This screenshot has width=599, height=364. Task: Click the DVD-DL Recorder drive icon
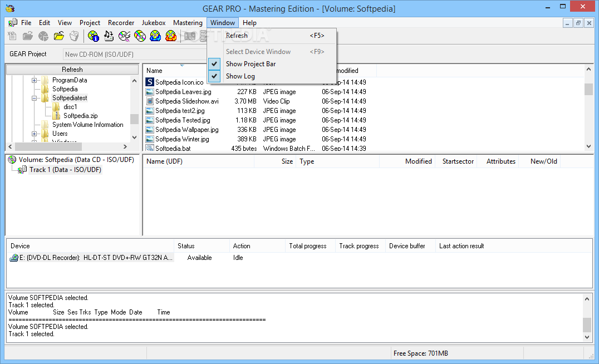pos(14,258)
